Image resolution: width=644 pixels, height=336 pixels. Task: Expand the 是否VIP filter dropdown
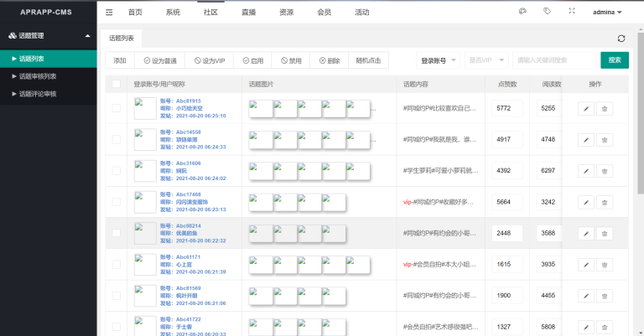pyautogui.click(x=488, y=60)
